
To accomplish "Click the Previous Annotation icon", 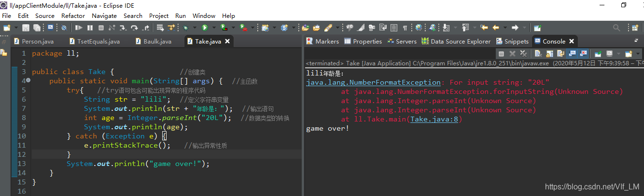I will click(465, 28).
